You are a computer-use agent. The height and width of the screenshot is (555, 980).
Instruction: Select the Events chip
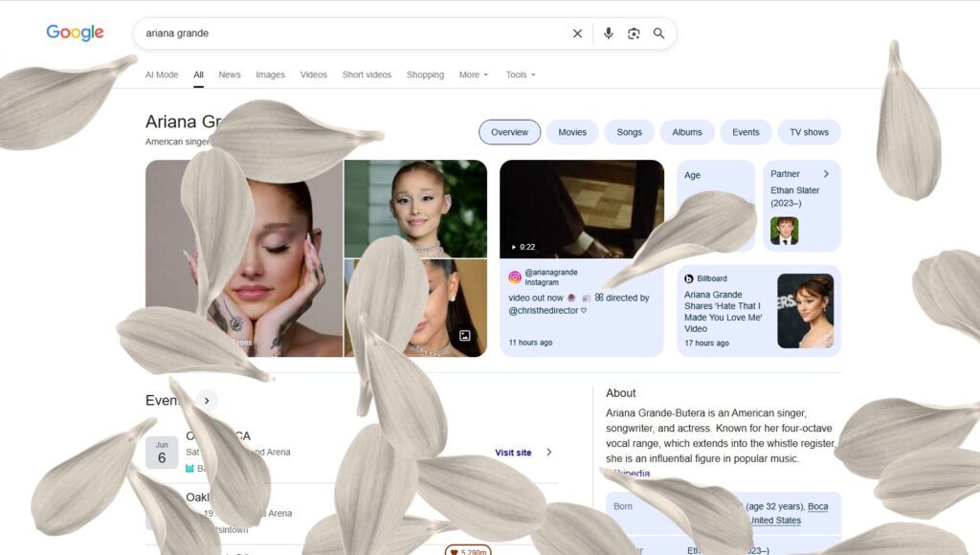pos(746,132)
